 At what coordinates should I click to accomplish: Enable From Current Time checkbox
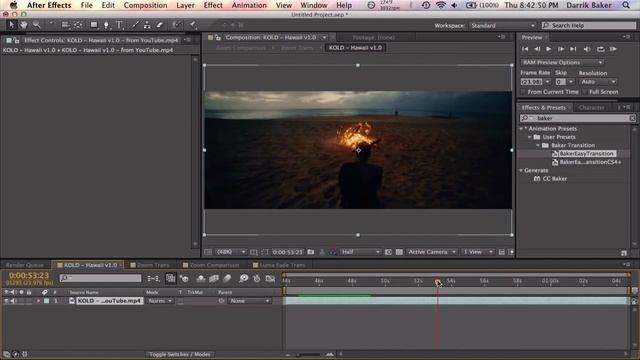pyautogui.click(x=524, y=92)
